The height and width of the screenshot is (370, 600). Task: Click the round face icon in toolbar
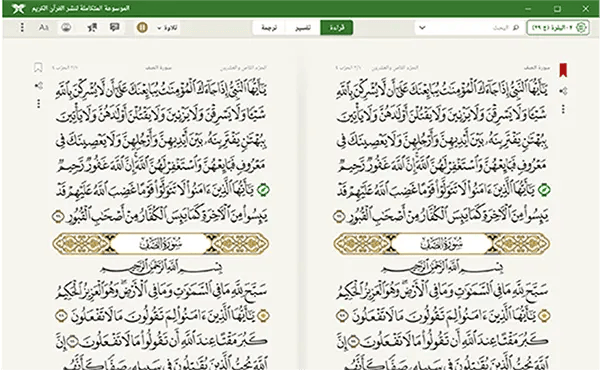(x=66, y=28)
